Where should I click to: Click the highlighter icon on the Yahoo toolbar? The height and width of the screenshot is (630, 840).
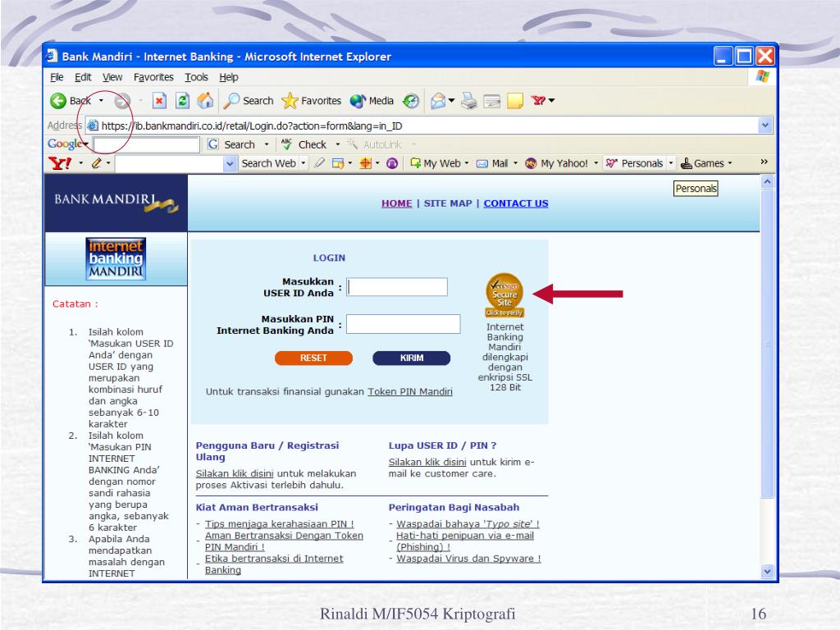(319, 163)
